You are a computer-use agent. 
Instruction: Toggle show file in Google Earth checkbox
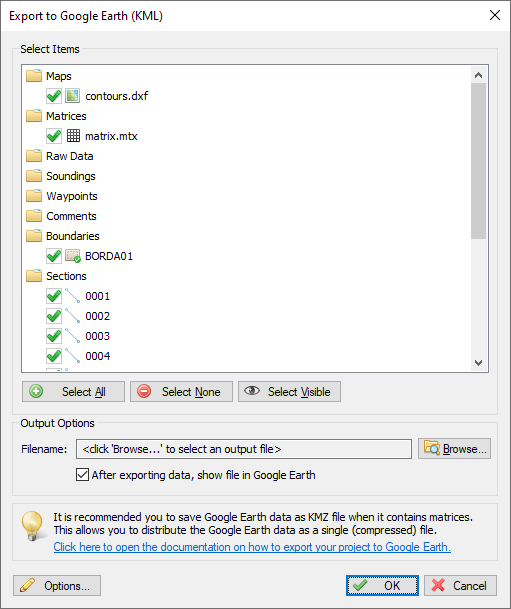click(82, 475)
